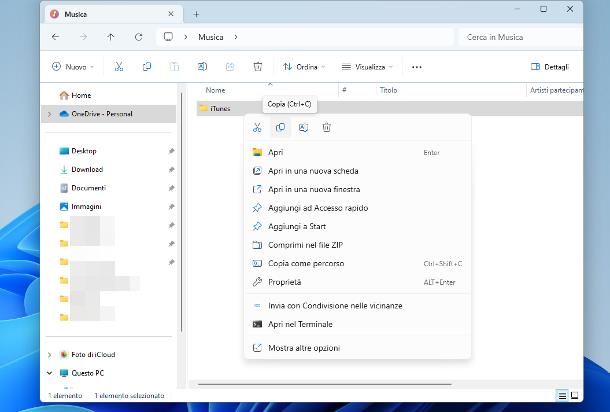Screen dimensions: 610x412
Task: Choose Comprimi nel file ZIP
Action: (x=357, y=245)
